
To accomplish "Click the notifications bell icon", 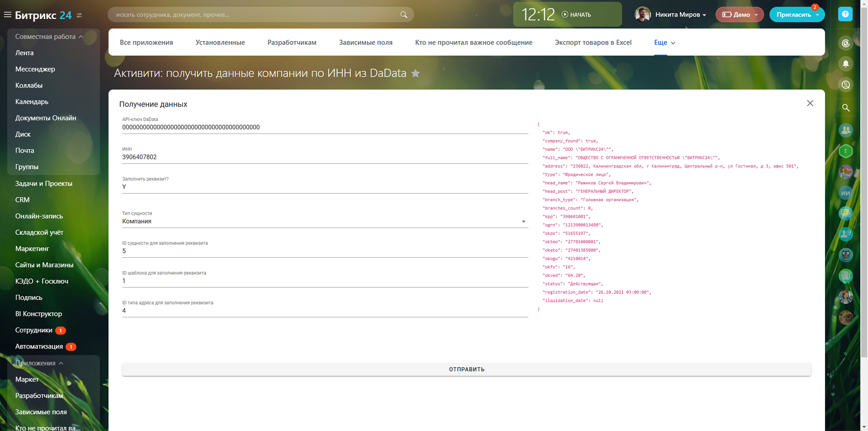I will click(845, 63).
